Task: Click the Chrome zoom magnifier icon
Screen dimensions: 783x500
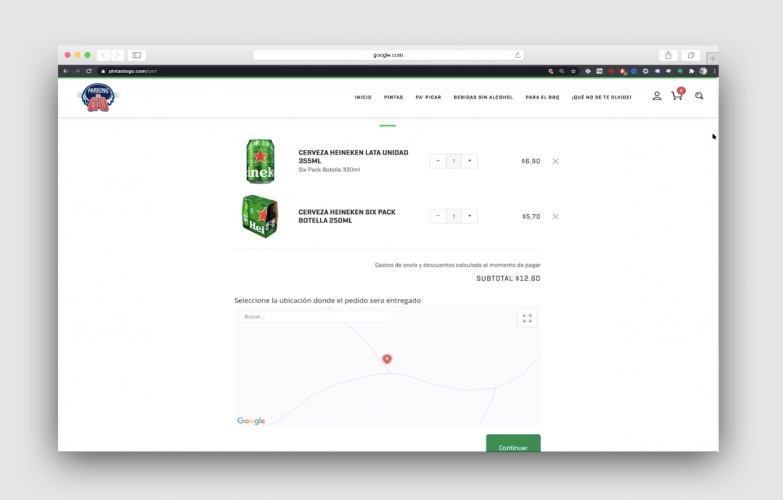Action: point(562,71)
